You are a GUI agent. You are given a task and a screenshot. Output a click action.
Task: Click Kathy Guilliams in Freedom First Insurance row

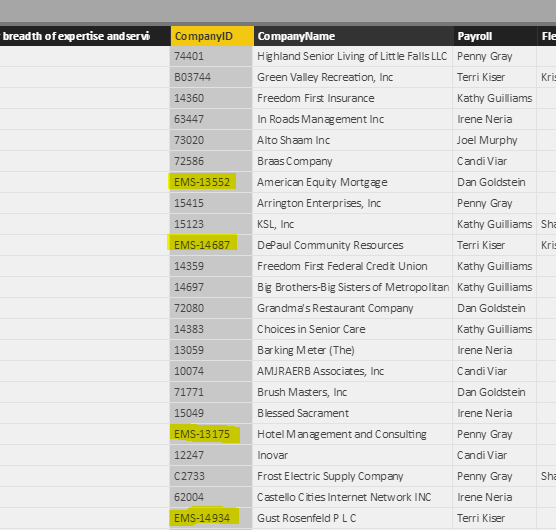(x=494, y=98)
